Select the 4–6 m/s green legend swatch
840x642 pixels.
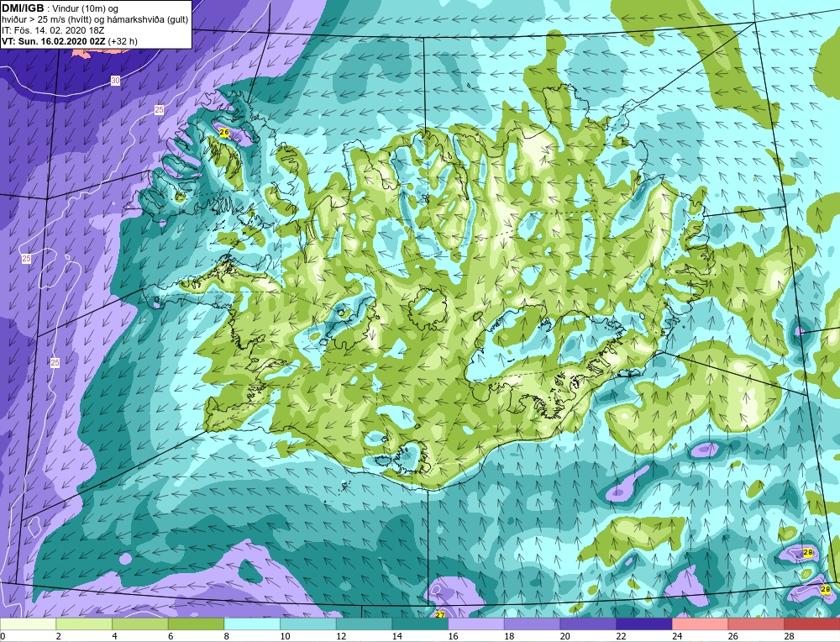(139, 624)
